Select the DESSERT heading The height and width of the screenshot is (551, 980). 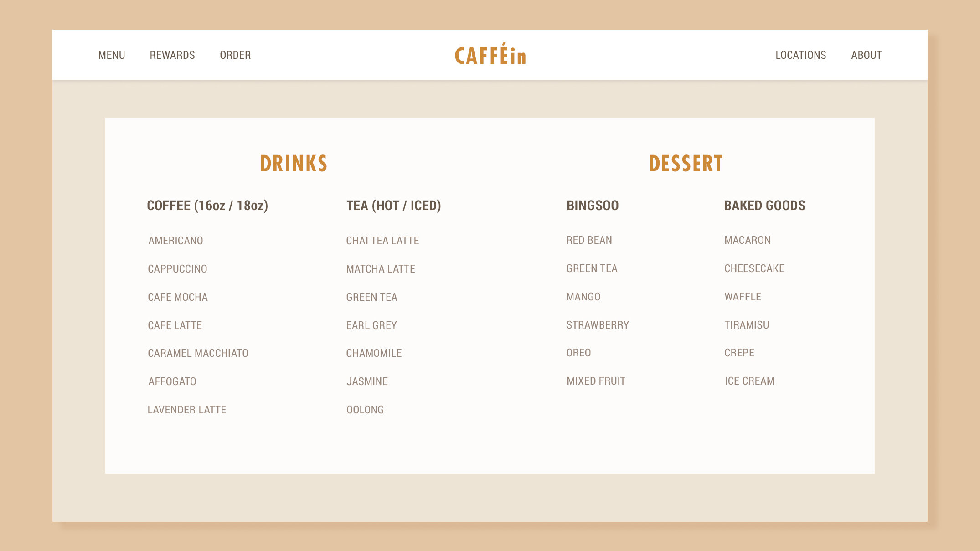pos(686,164)
